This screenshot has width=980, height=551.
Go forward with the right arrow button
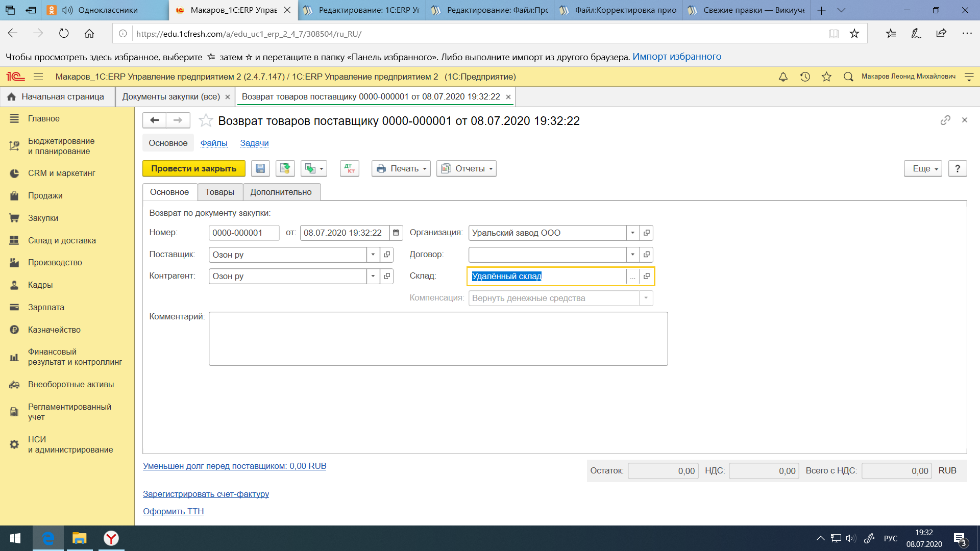click(x=178, y=120)
